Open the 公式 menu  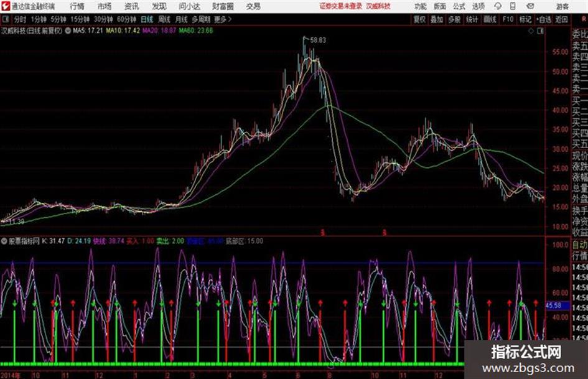tap(459, 6)
